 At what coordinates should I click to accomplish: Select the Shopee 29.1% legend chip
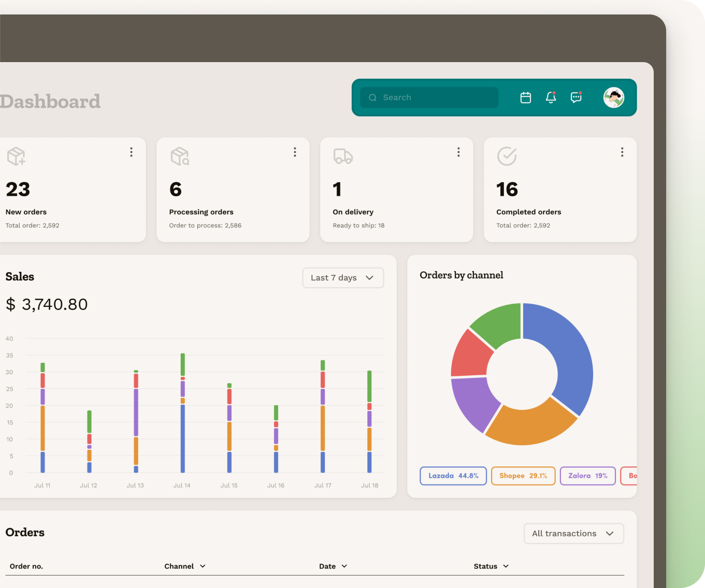tap(523, 476)
